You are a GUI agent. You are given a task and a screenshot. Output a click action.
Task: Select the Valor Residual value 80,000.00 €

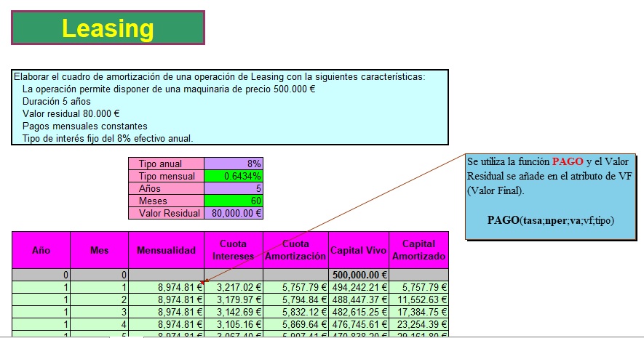234,213
